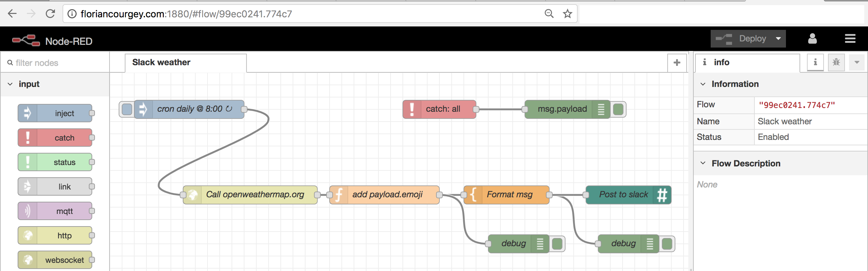This screenshot has height=271, width=868.
Task: Collapse the Information section
Action: pyautogui.click(x=703, y=84)
